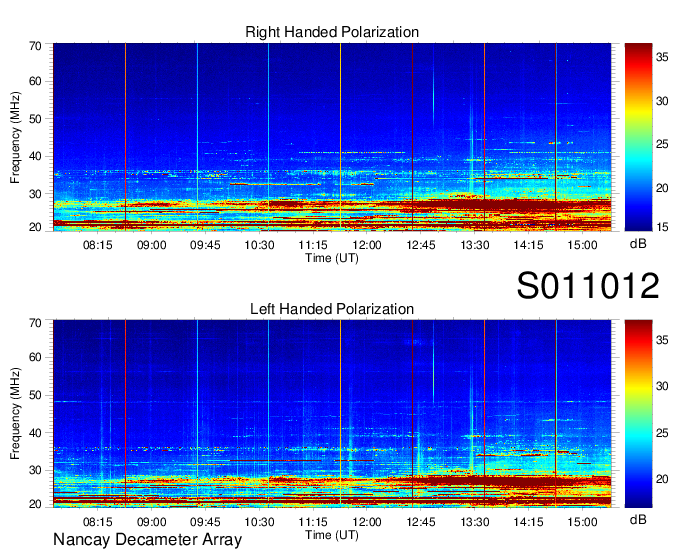Click the "15:00" time tick on the Right Handed plot
The image size is (680, 552).
[582, 245]
